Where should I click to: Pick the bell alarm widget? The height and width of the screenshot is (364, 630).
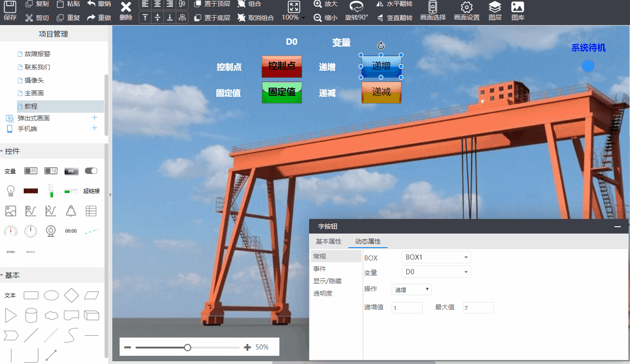pos(71,211)
